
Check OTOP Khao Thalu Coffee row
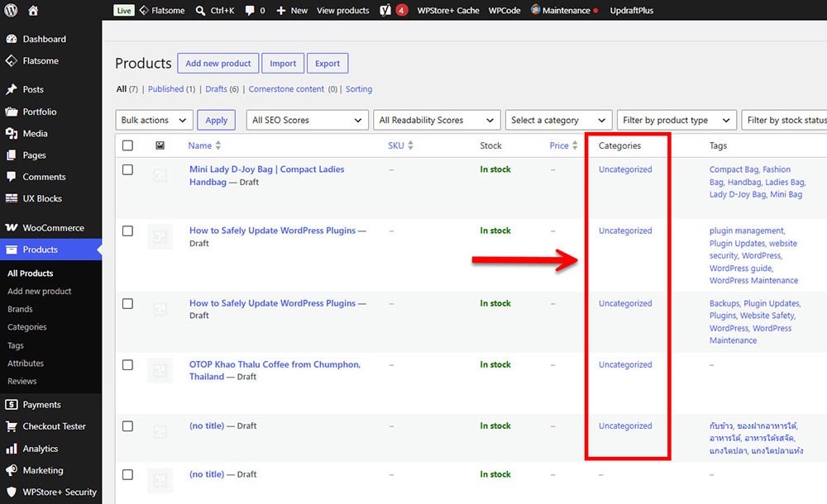click(x=127, y=365)
